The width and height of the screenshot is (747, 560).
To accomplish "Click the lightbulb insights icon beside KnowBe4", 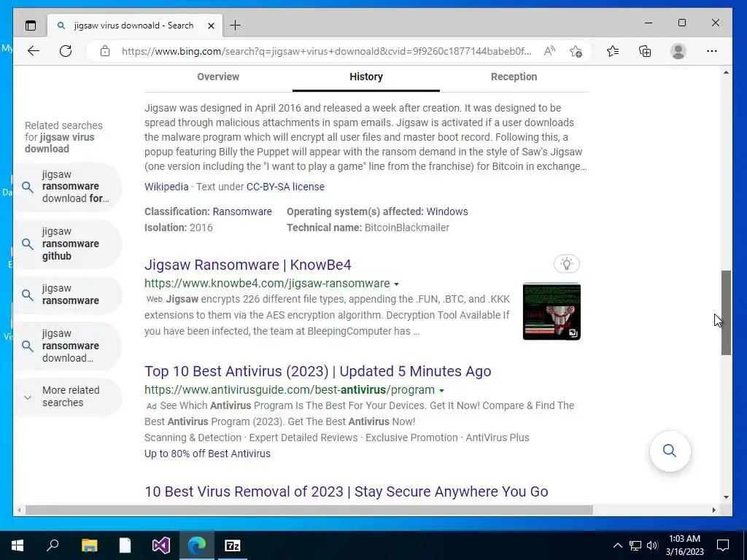I will point(566,264).
